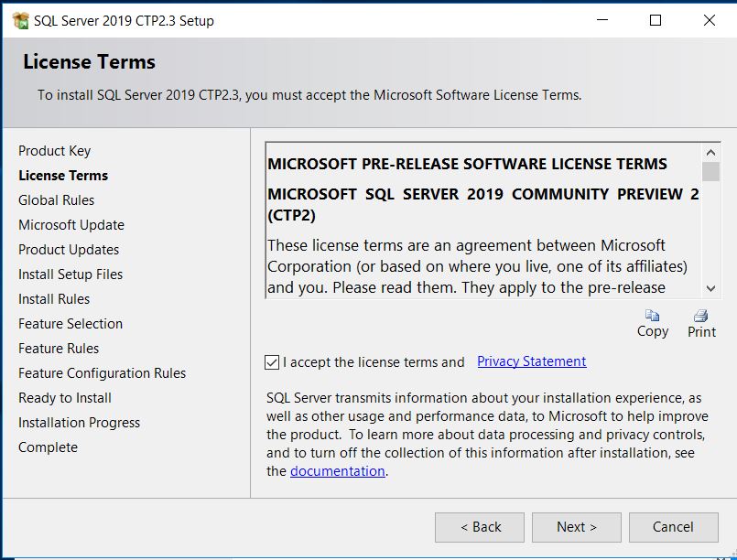Select Feature Selection in the sidebar
This screenshot has height=560, width=737.
70,324
